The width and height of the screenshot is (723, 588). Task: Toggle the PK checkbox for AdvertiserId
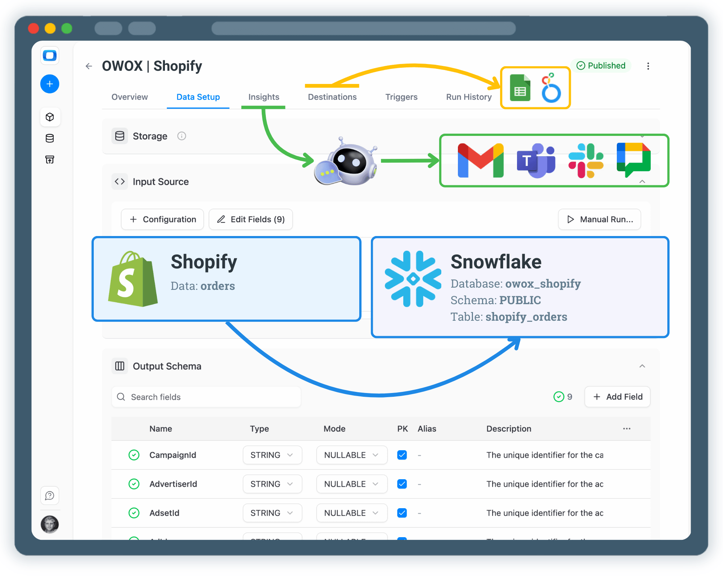tap(402, 484)
